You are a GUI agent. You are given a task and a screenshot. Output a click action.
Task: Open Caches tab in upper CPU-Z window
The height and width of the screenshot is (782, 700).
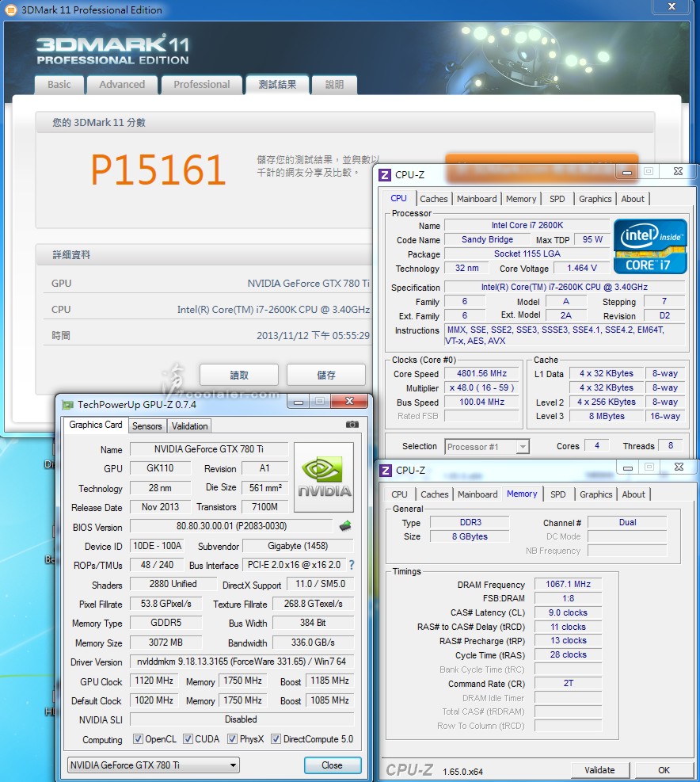coord(434,199)
